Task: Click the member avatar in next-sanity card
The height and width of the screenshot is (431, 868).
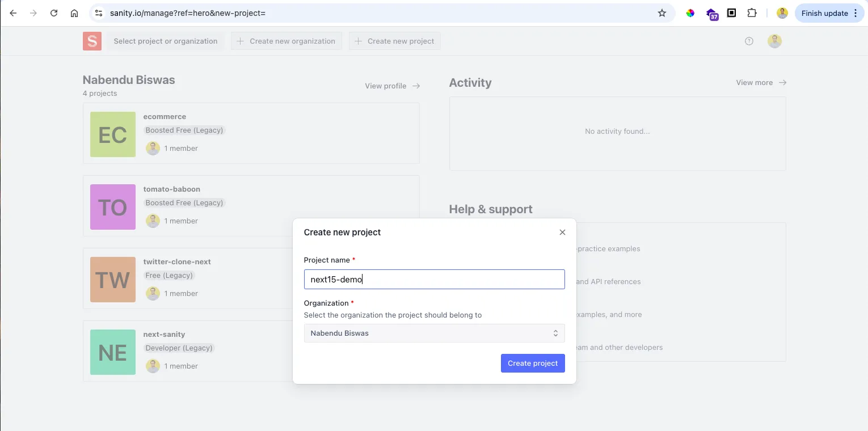Action: 153,366
